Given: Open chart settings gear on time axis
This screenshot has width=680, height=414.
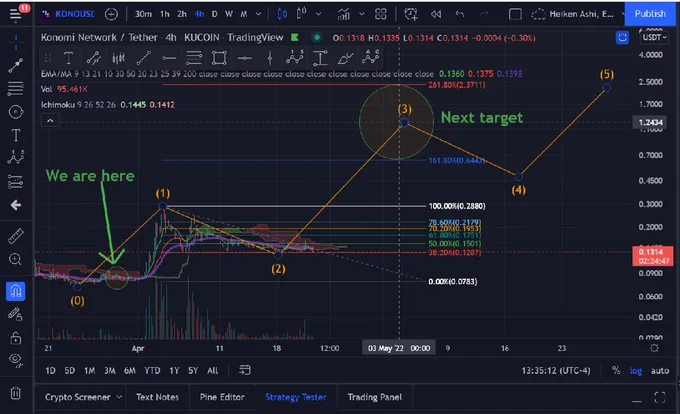Looking at the screenshot, I should click(654, 348).
